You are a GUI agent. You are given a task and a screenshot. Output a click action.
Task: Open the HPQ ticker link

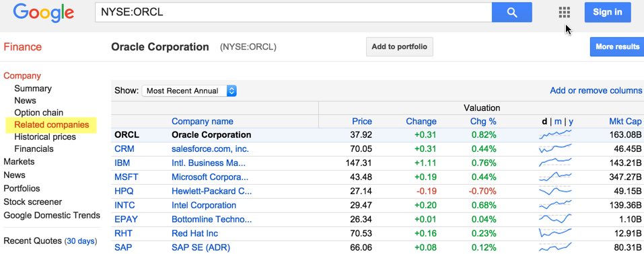click(124, 192)
